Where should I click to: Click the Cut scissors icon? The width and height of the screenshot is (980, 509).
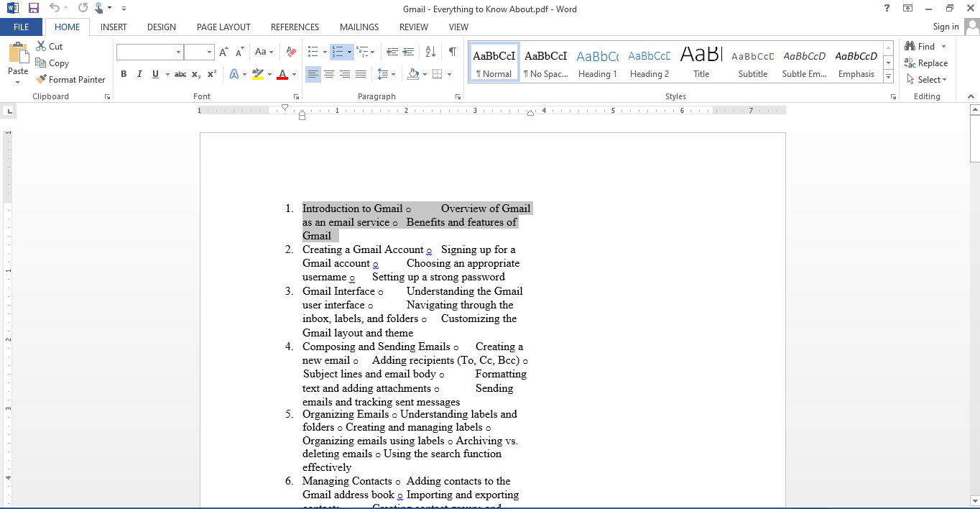pyautogui.click(x=41, y=46)
